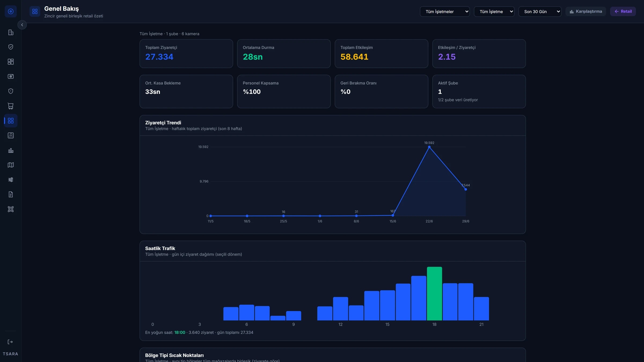Click the document report sidebar icon

(11, 194)
